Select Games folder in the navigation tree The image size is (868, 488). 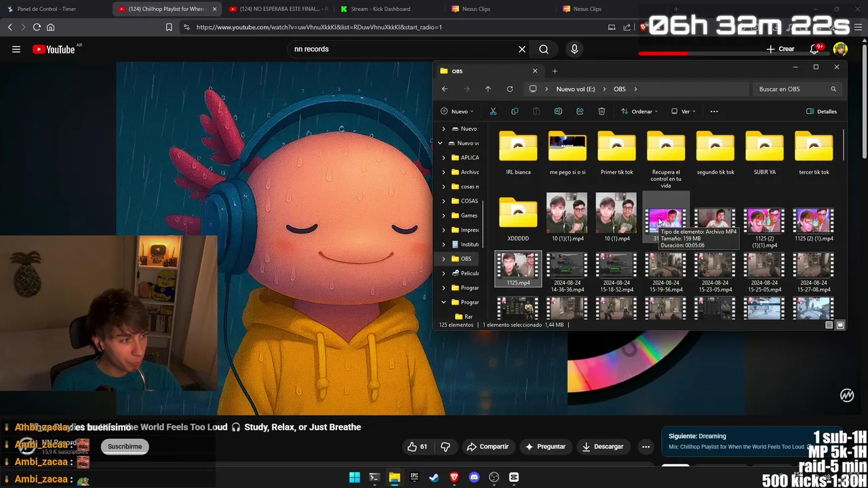coord(469,216)
